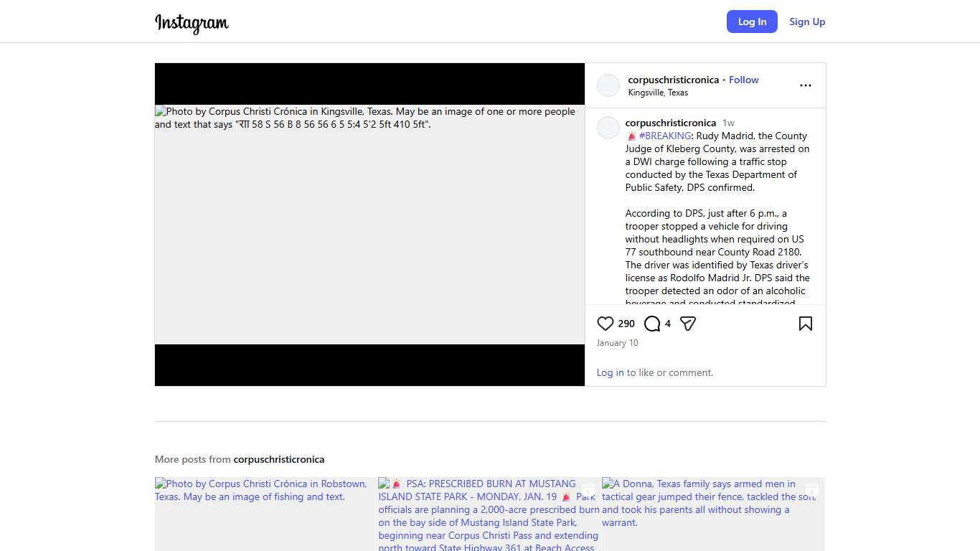Open the Robstown fishing post thumbnail
The height and width of the screenshot is (551, 980).
pyautogui.click(x=265, y=514)
